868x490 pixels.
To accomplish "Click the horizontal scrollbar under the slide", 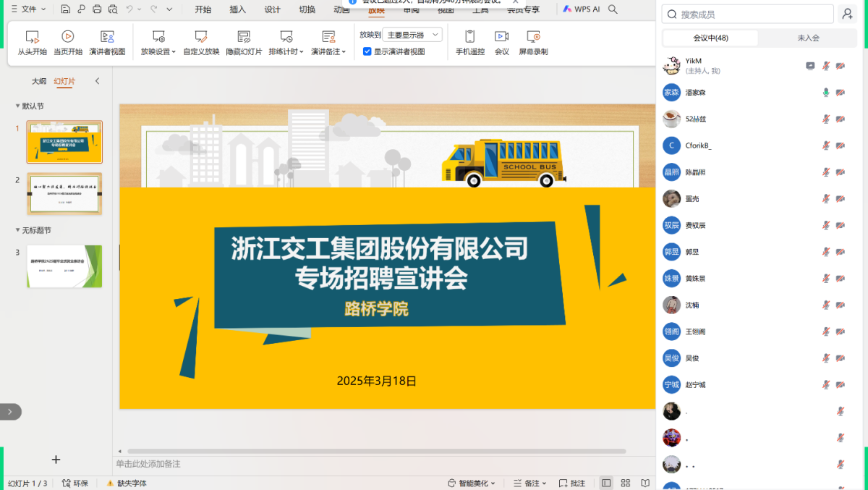I will point(376,451).
